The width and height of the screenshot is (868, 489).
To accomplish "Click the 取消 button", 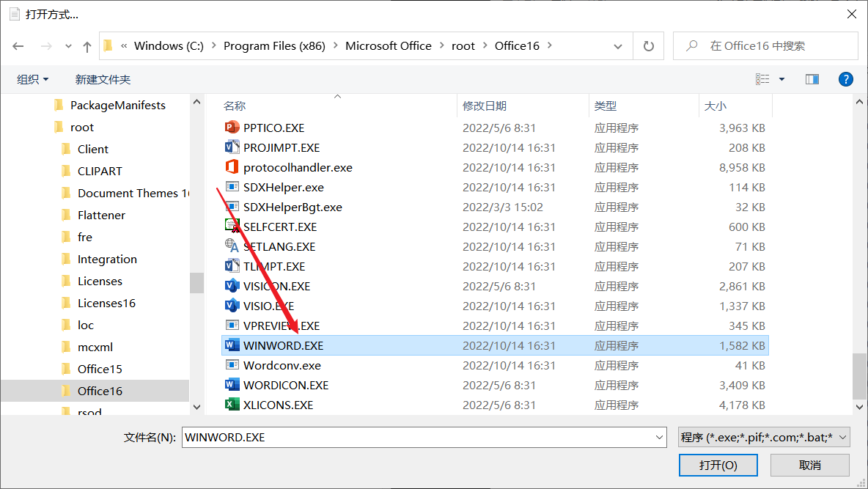I will click(x=810, y=466).
